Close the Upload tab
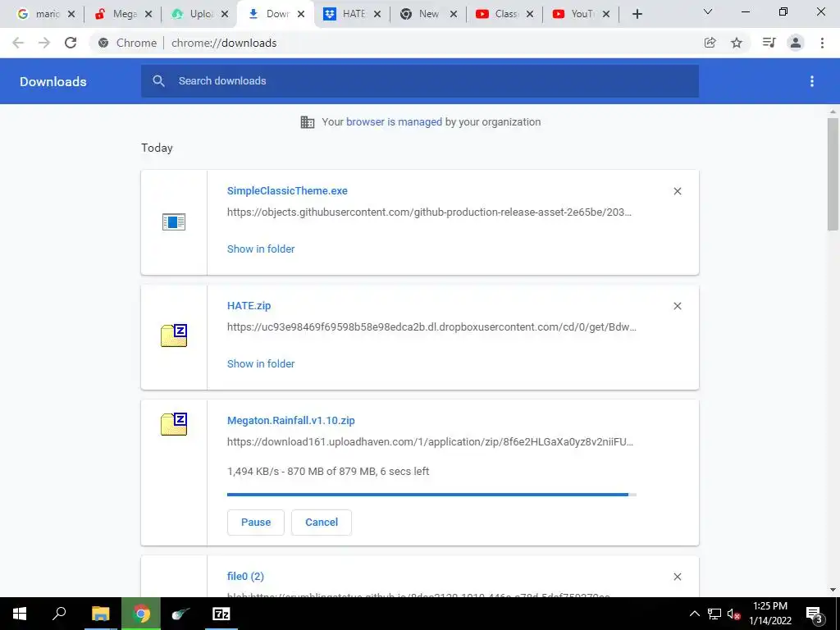 (225, 14)
